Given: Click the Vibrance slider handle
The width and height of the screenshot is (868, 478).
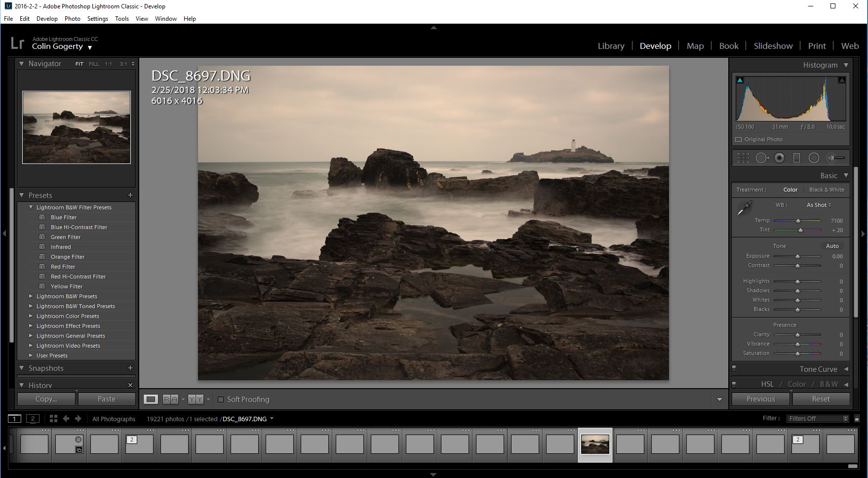Looking at the screenshot, I should (x=797, y=344).
